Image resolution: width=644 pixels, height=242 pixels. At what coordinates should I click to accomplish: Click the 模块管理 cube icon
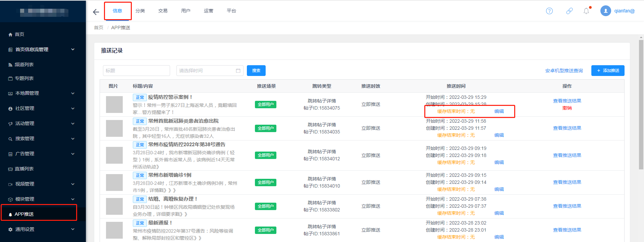point(10,199)
